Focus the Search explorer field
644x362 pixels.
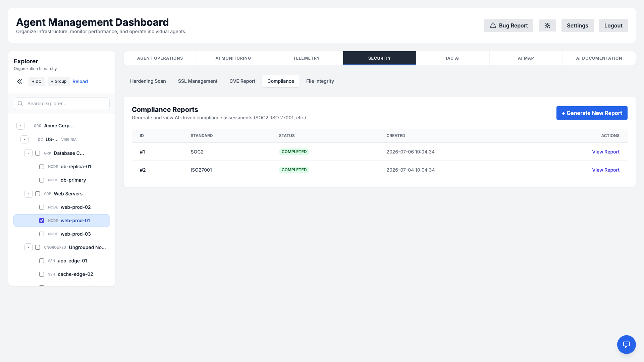62,104
